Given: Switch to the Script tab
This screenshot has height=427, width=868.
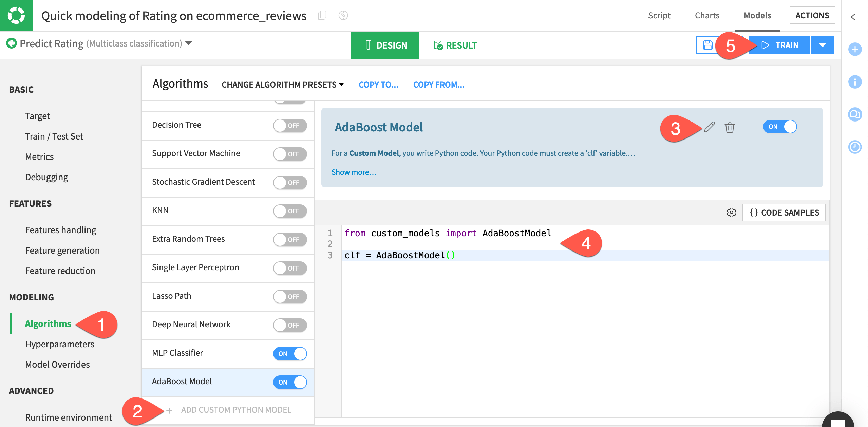Looking at the screenshot, I should (659, 15).
